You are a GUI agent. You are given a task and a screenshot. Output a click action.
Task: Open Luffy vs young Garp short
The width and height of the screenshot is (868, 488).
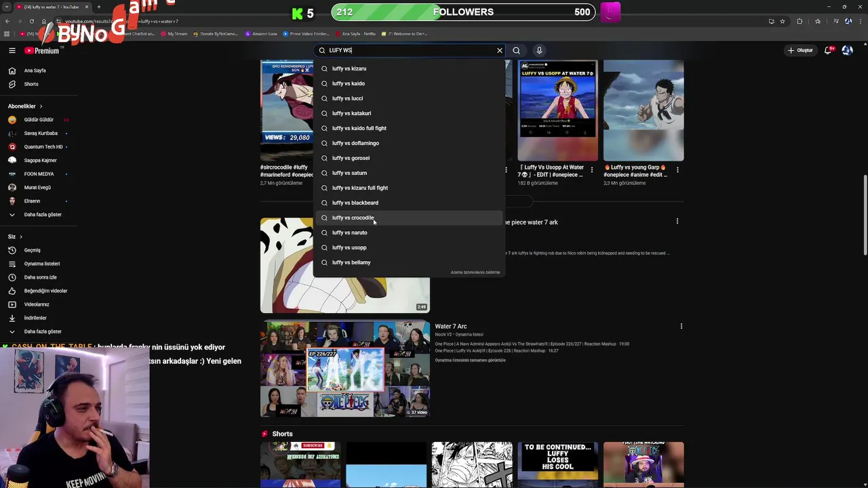click(x=644, y=110)
